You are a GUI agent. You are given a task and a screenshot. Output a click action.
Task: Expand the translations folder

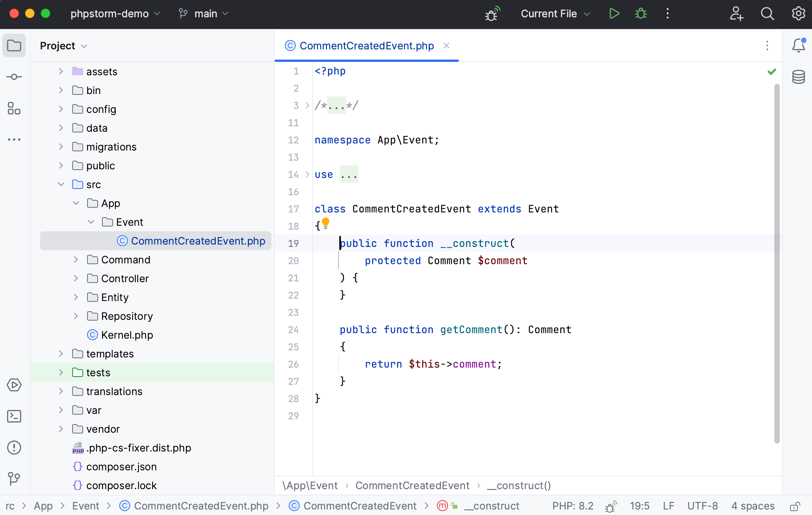coord(61,391)
